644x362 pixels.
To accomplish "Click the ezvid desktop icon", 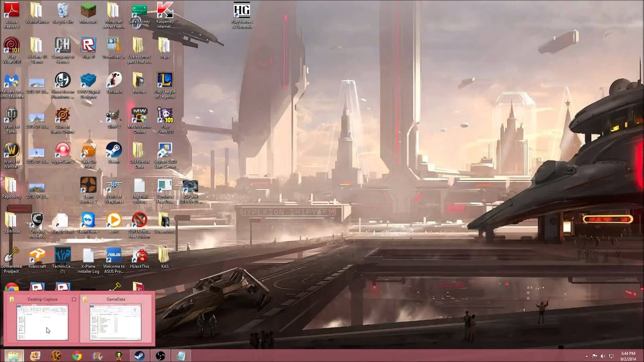I will point(114,223).
